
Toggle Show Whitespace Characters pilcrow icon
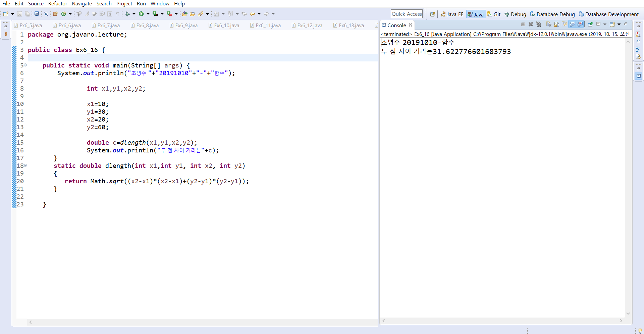click(117, 14)
